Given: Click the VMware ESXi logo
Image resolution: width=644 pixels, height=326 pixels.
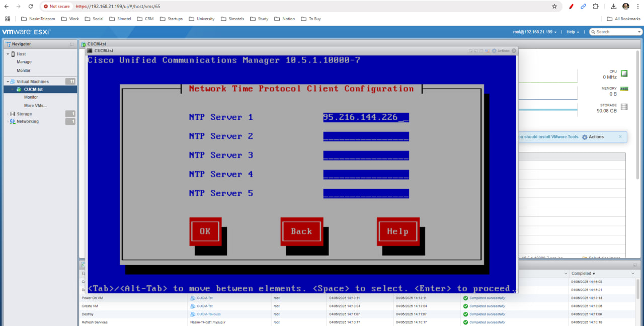Looking at the screenshot, I should click(26, 32).
